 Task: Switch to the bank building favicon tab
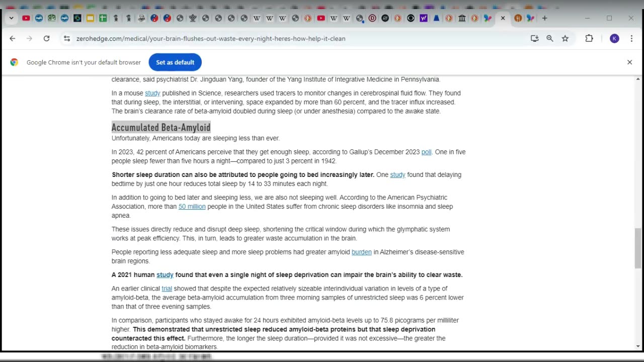462,18
